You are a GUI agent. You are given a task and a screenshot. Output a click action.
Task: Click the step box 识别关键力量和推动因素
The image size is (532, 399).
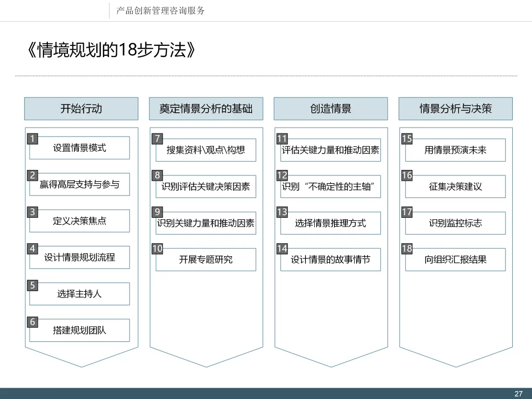click(x=205, y=223)
